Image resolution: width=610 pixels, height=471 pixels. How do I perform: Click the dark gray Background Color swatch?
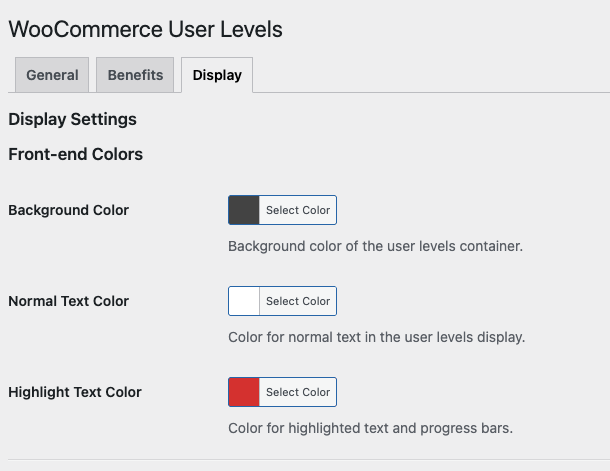244,210
